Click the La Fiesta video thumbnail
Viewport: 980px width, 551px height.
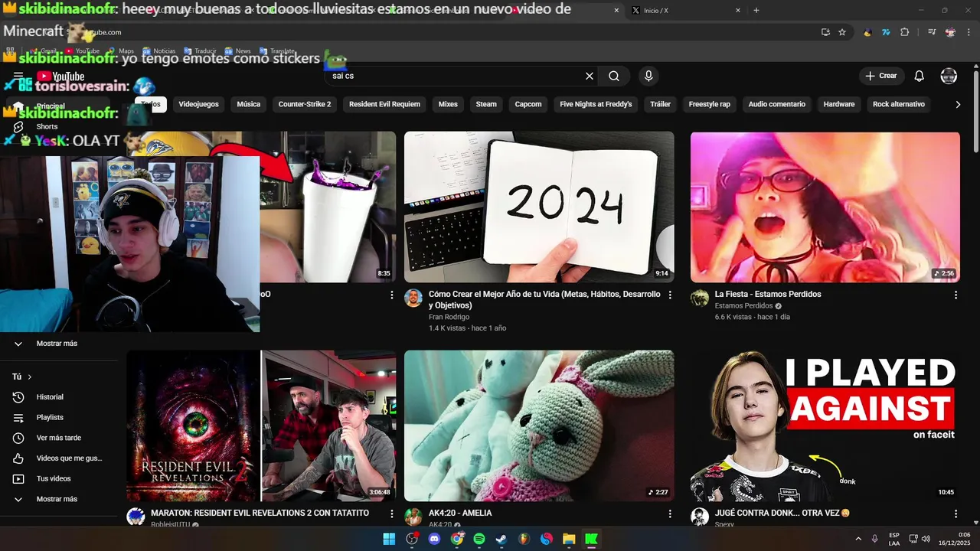[825, 207]
